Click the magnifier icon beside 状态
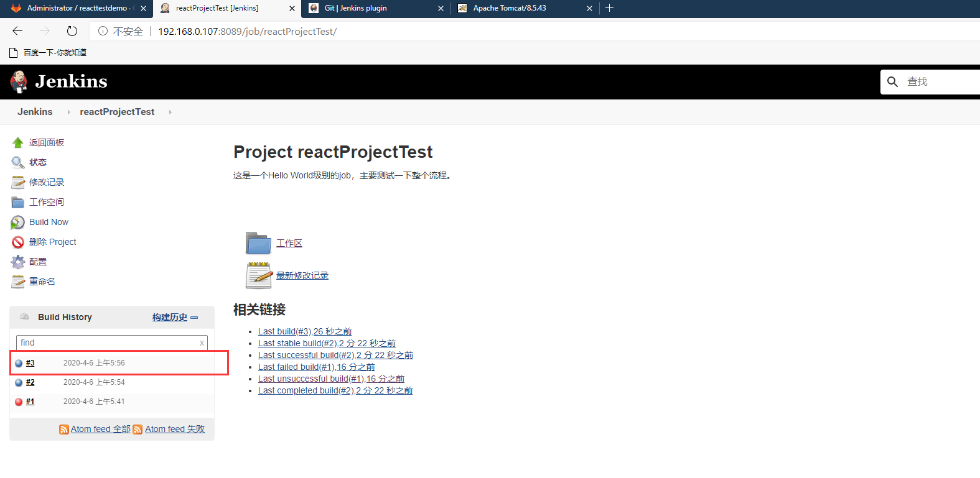Image resolution: width=980 pixels, height=478 pixels. tap(17, 162)
